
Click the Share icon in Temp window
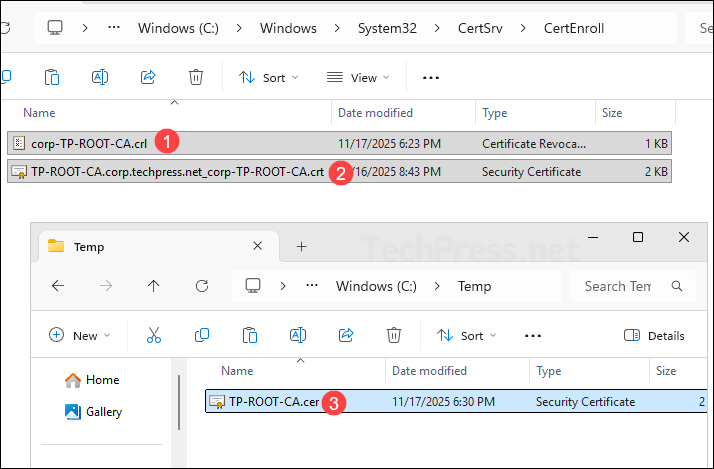pyautogui.click(x=346, y=336)
